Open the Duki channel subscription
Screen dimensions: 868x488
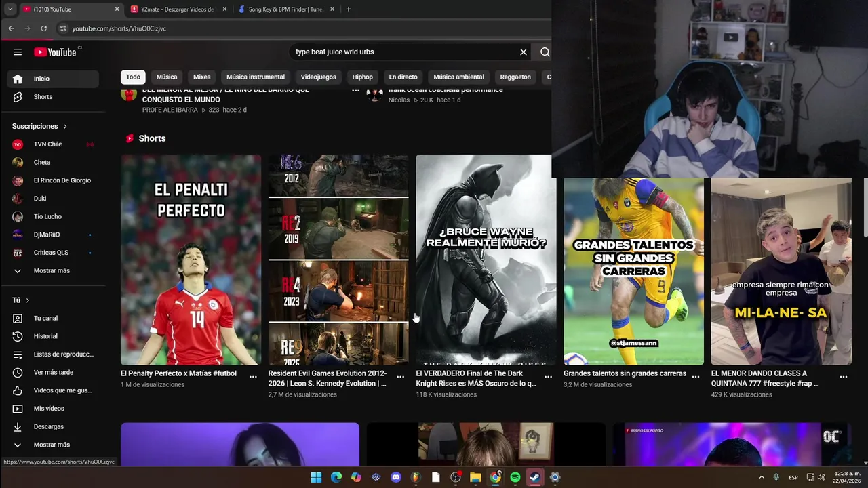pos(53,199)
